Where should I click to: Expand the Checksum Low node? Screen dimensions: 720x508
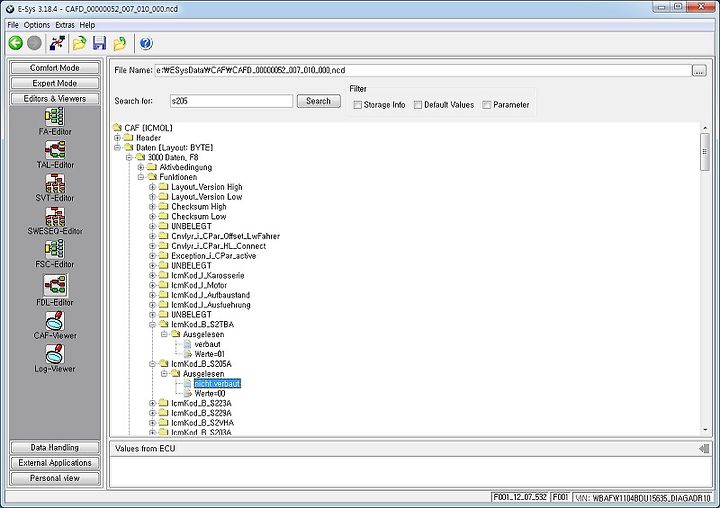coord(152,216)
